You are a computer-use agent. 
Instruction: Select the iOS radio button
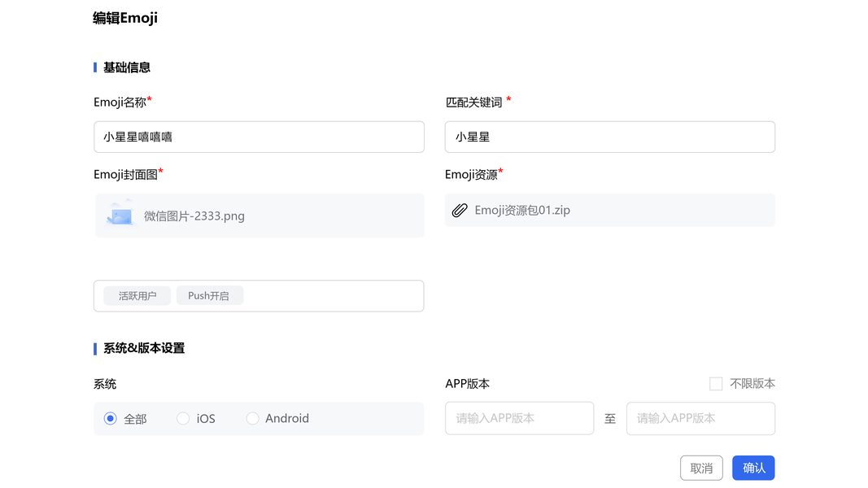pos(183,419)
